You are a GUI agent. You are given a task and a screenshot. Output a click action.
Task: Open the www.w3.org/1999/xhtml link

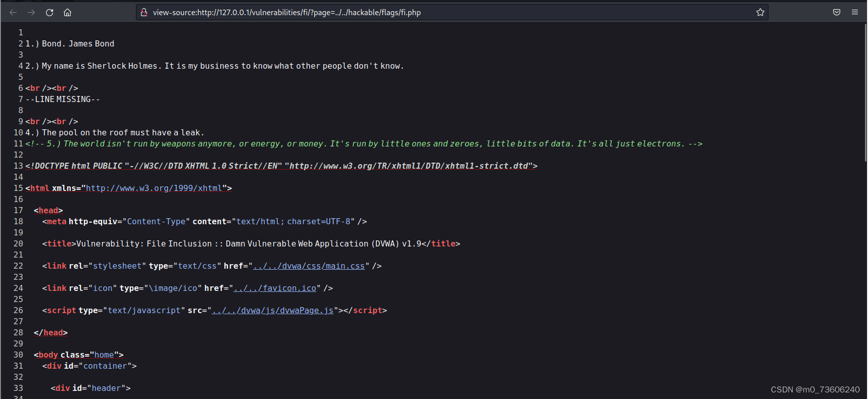(x=154, y=188)
